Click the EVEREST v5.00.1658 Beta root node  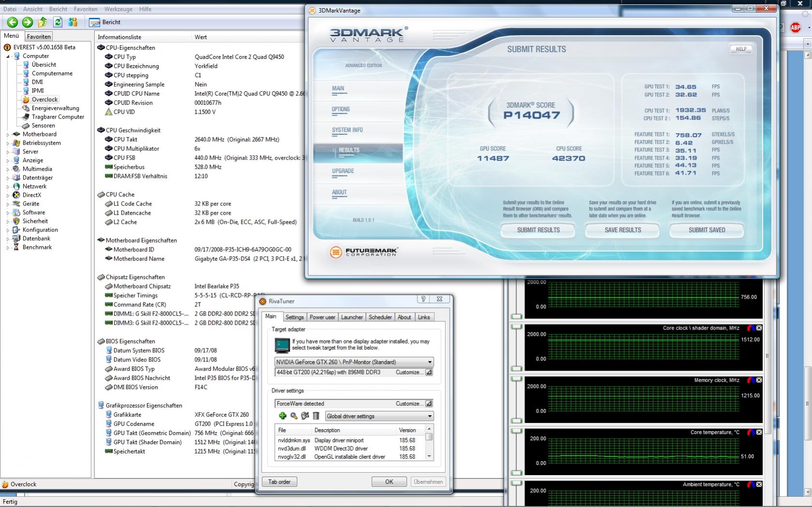pos(44,47)
